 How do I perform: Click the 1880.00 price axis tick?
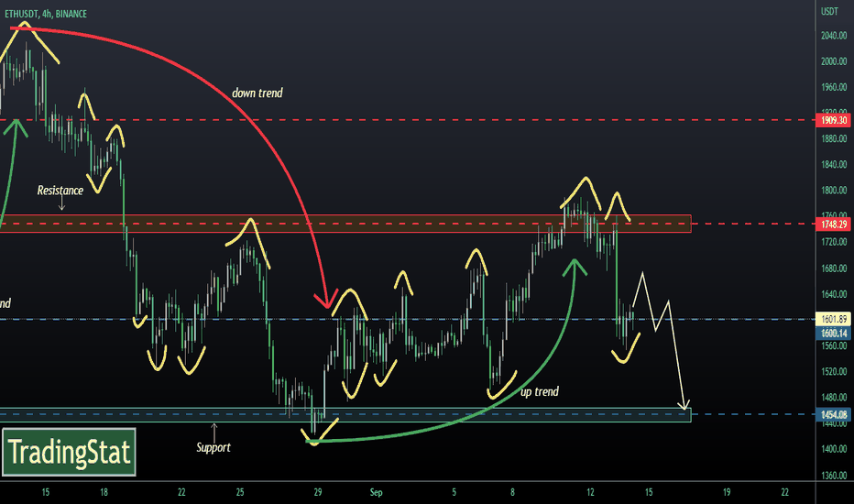click(x=834, y=138)
